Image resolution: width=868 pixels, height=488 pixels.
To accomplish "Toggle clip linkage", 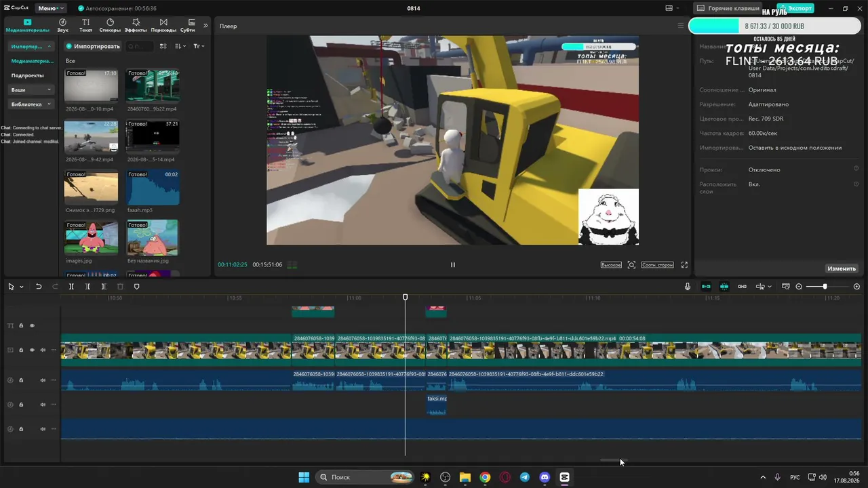I will (x=743, y=287).
